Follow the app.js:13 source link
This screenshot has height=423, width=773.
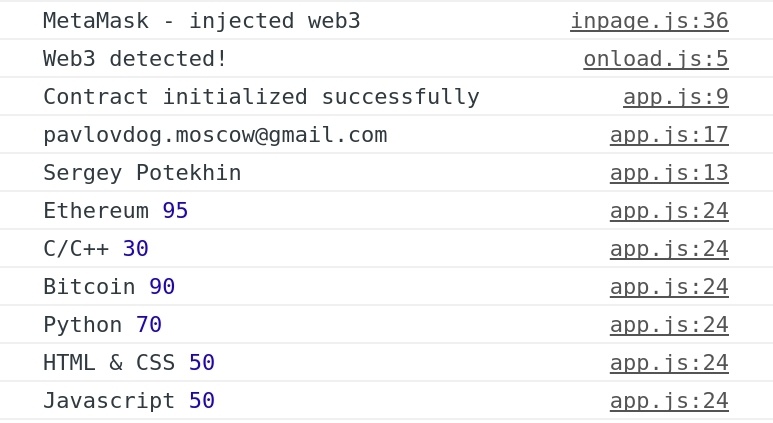pos(669,173)
